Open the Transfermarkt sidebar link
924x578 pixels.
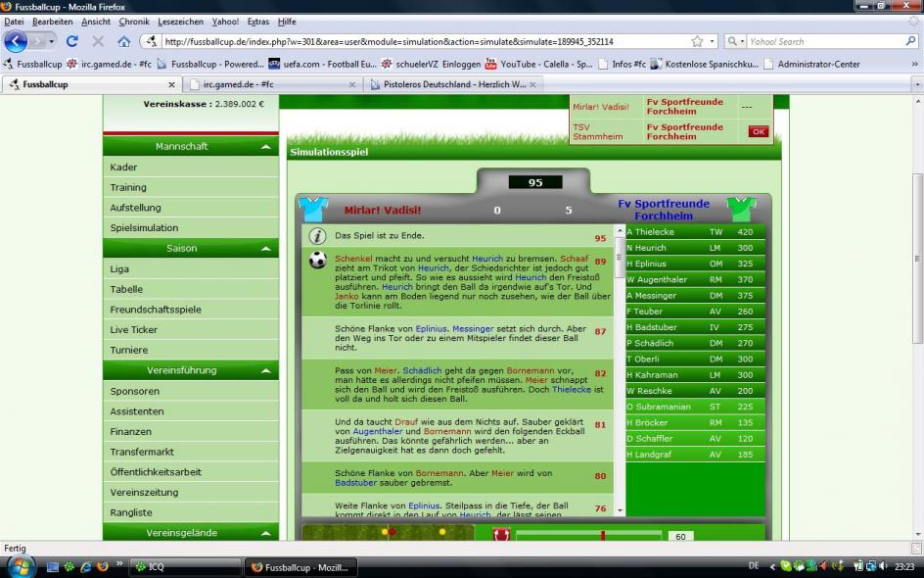142,452
